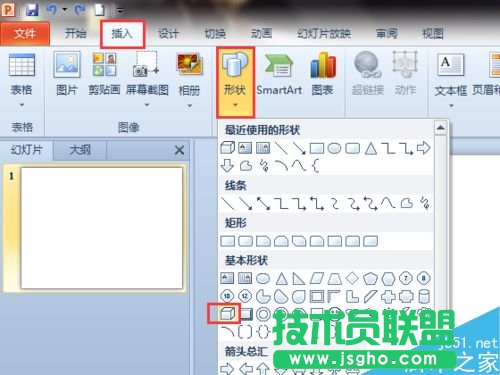Switch to the 开始 ribbon tab
The width and height of the screenshot is (500, 375).
75,33
